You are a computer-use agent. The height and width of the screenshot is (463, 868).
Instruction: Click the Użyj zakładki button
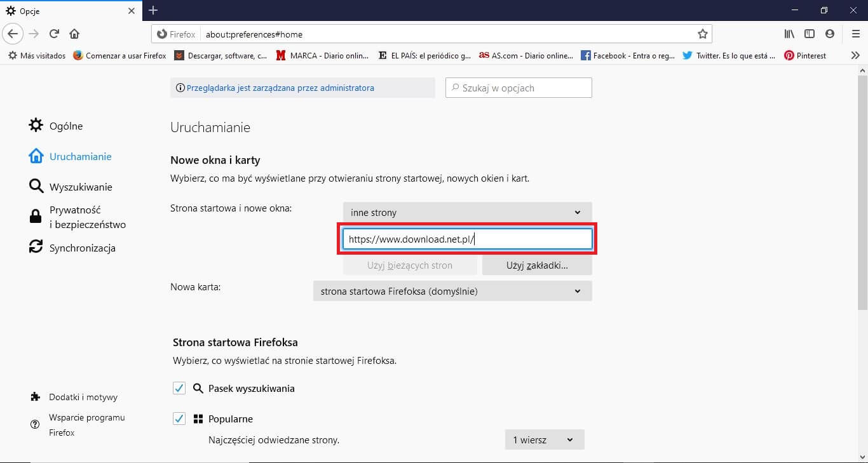pyautogui.click(x=537, y=265)
